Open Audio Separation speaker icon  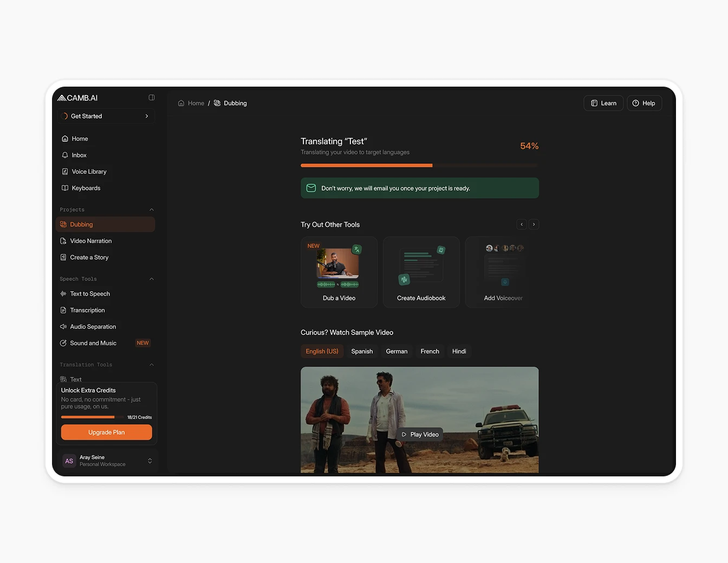[63, 327]
